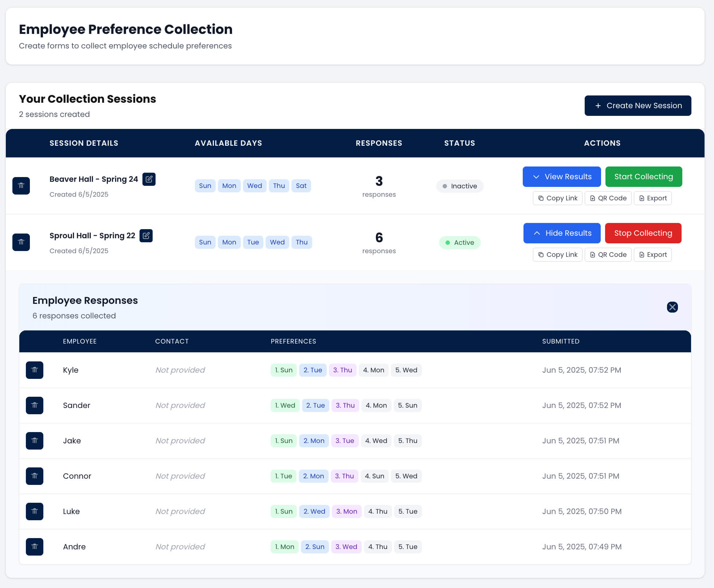Export Sproul Hall session responses
714x588 pixels.
[x=653, y=255]
